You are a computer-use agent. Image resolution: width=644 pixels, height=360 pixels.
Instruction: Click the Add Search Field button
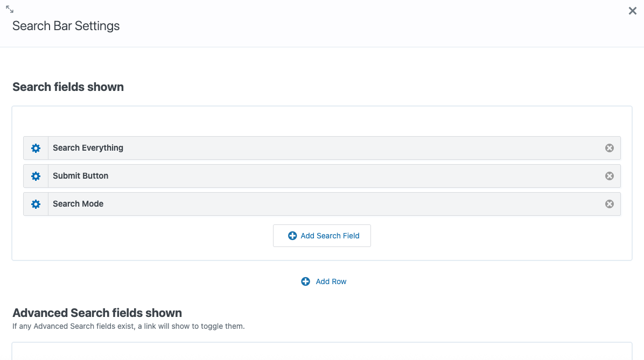point(322,236)
